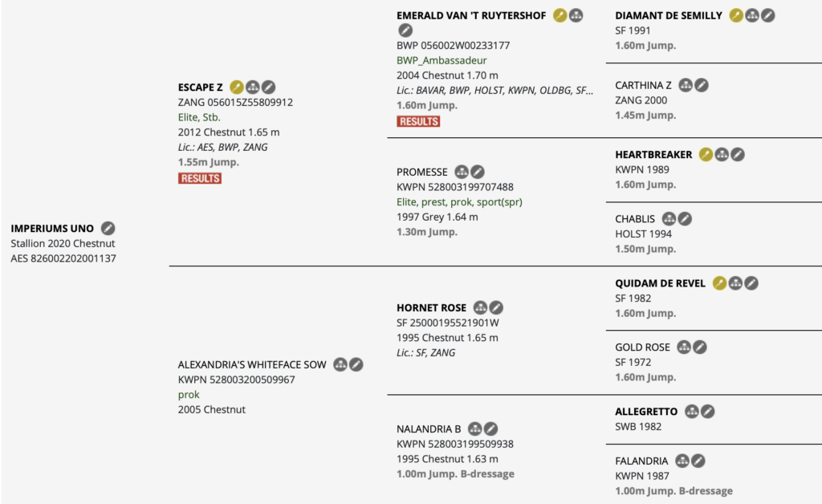Click the red RESULTS button under Escape Z
The height and width of the screenshot is (504, 822).
point(200,178)
